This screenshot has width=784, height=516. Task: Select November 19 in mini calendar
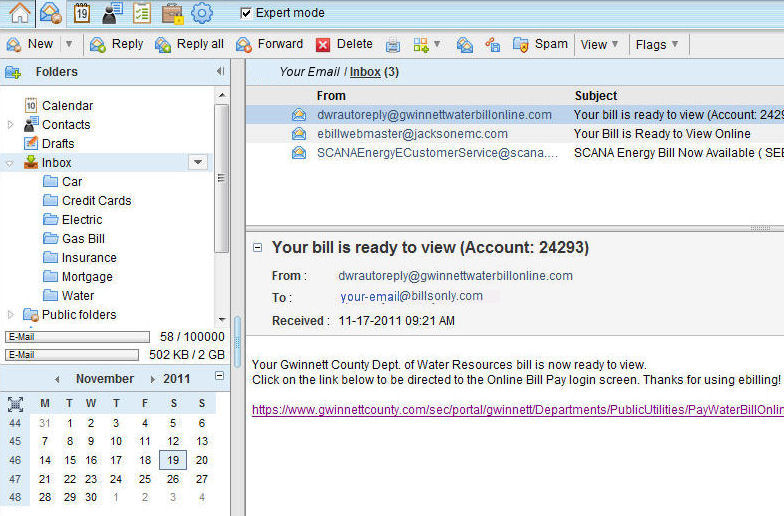tap(173, 460)
